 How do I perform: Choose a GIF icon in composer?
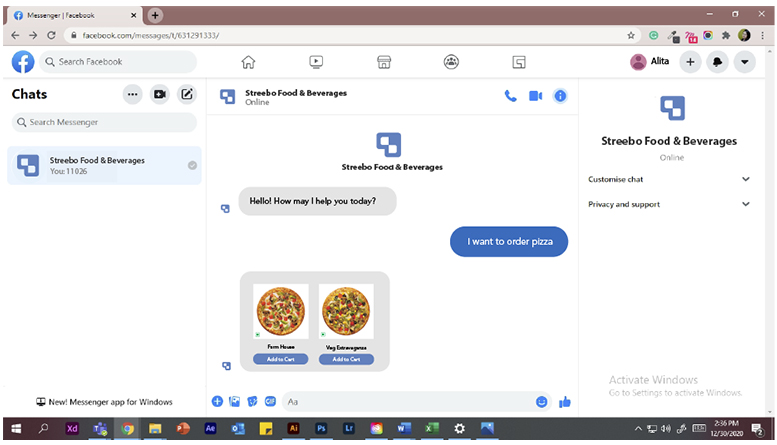pyautogui.click(x=270, y=401)
